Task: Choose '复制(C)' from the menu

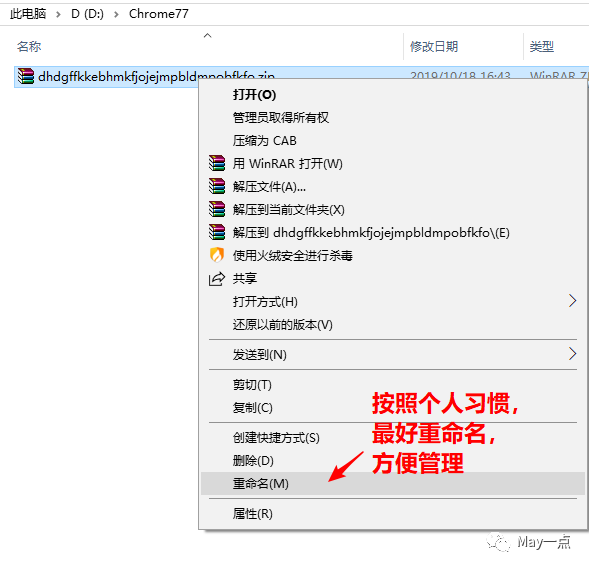Action: click(x=393, y=408)
